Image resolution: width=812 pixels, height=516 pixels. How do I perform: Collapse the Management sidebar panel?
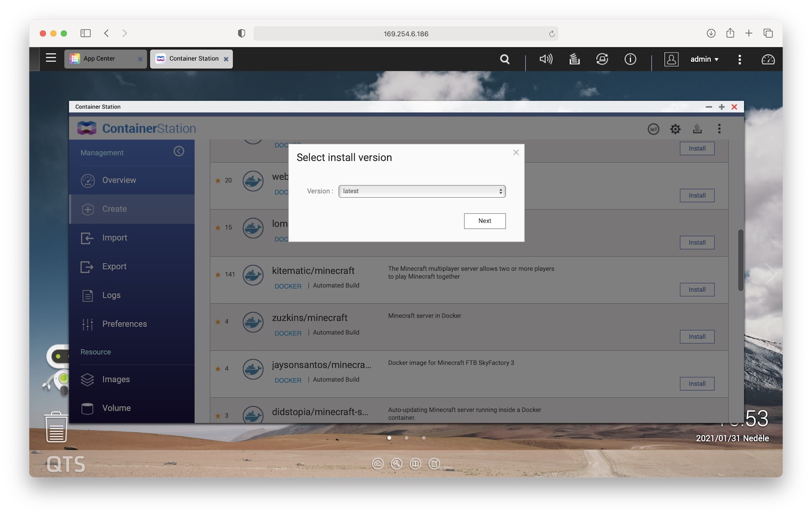point(179,152)
